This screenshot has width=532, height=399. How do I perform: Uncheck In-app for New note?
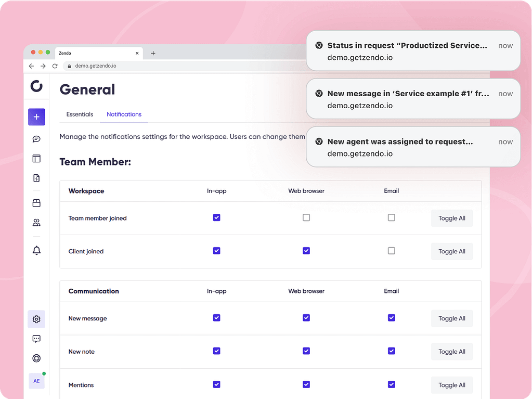pyautogui.click(x=217, y=351)
